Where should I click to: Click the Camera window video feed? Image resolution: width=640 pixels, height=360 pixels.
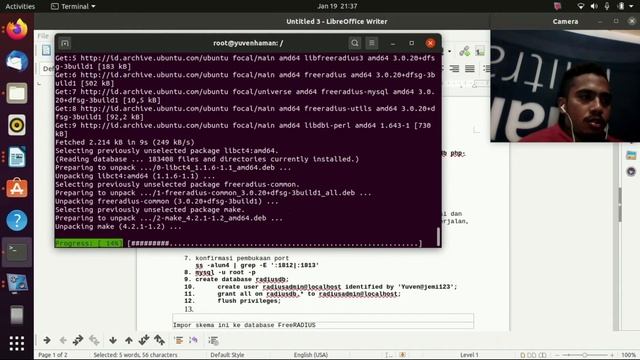565,86
